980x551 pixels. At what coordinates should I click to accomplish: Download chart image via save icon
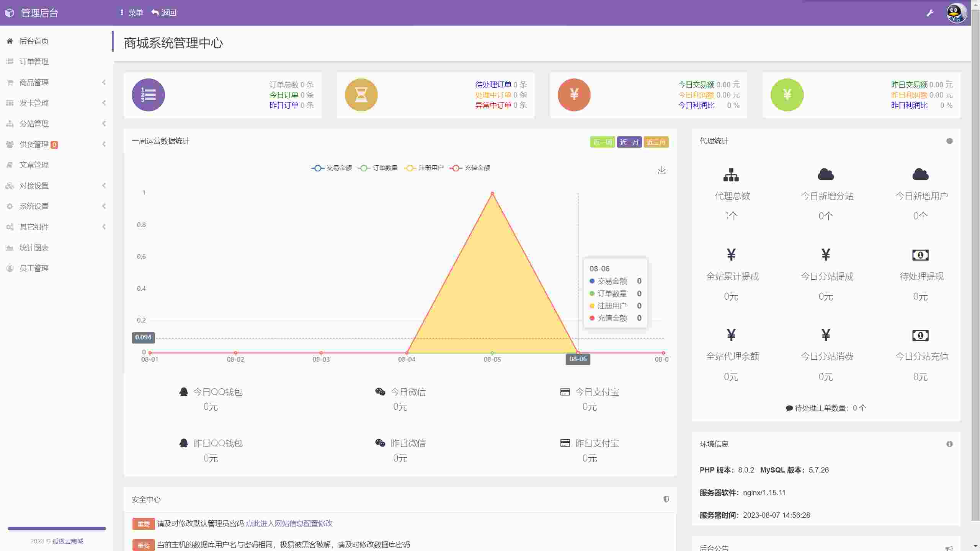(x=661, y=171)
